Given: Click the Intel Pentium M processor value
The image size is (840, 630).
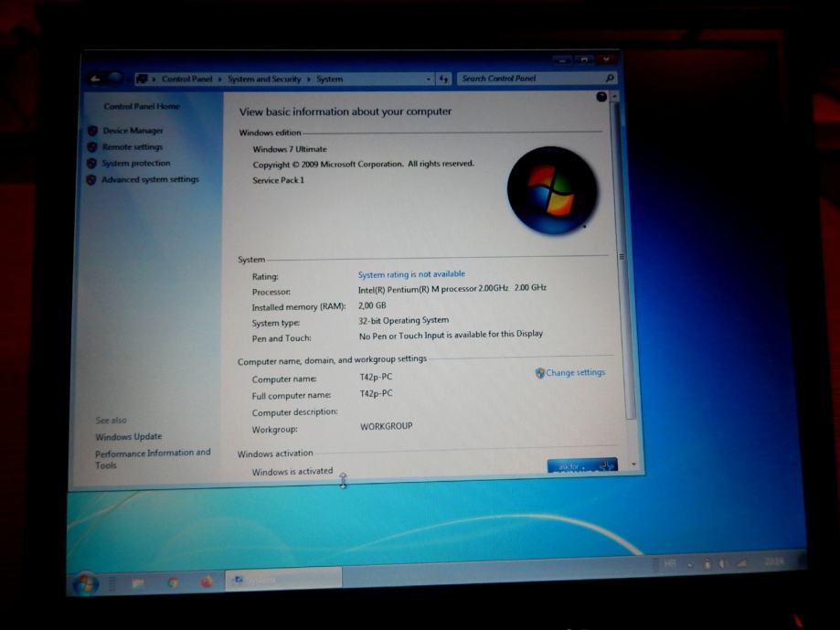Looking at the screenshot, I should click(x=452, y=288).
